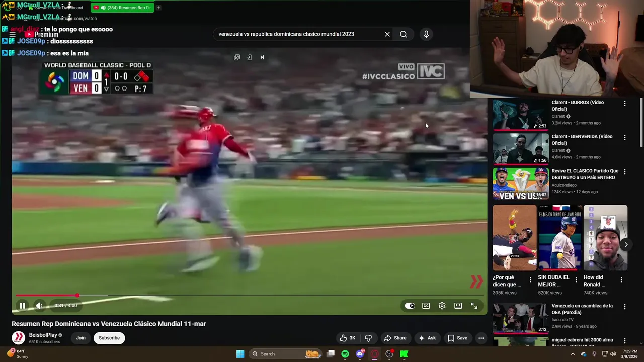Open the OBS Studio taskbar icon

(389, 354)
